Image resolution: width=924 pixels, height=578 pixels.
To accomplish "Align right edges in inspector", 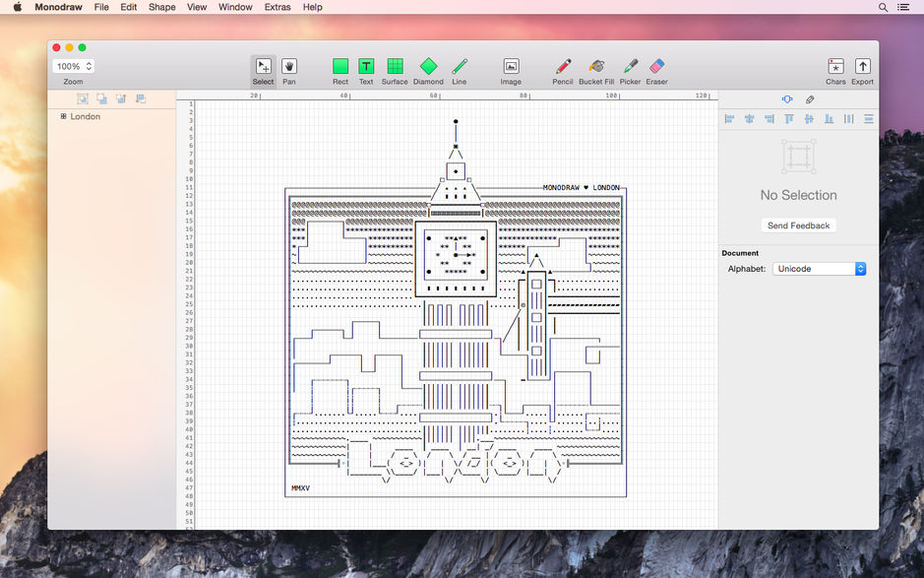I will [770, 118].
